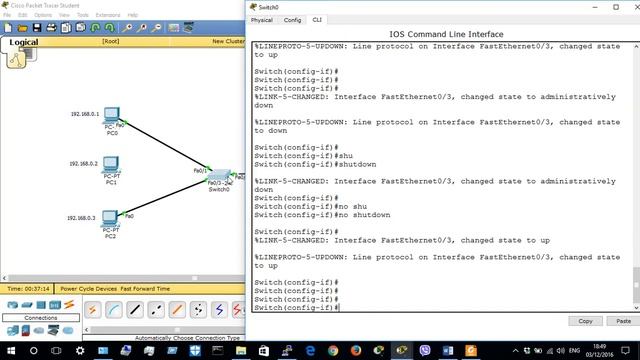Open the Edit menu
The height and width of the screenshot is (360, 640).
[22, 15]
